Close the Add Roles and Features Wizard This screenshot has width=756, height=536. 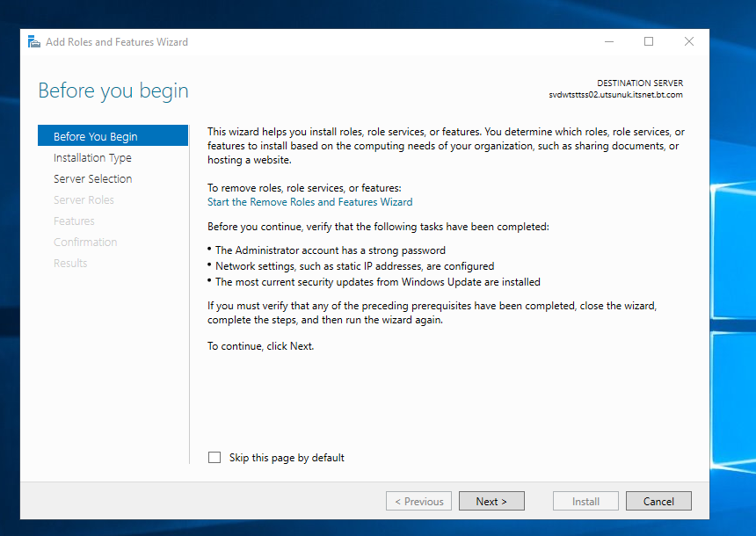pos(689,42)
